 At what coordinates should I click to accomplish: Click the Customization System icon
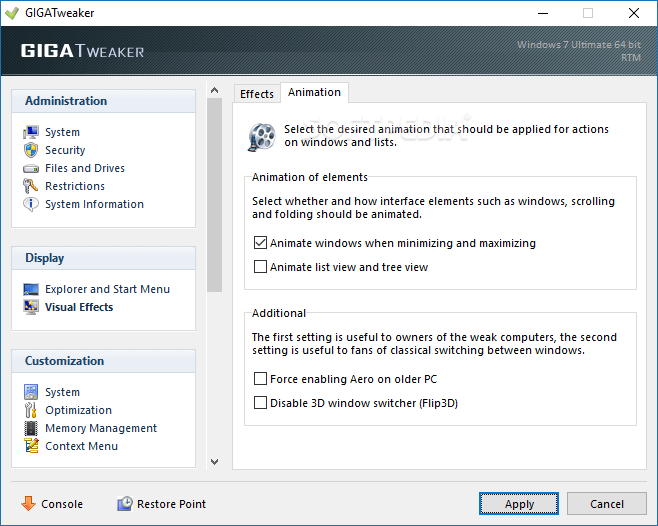click(x=31, y=392)
